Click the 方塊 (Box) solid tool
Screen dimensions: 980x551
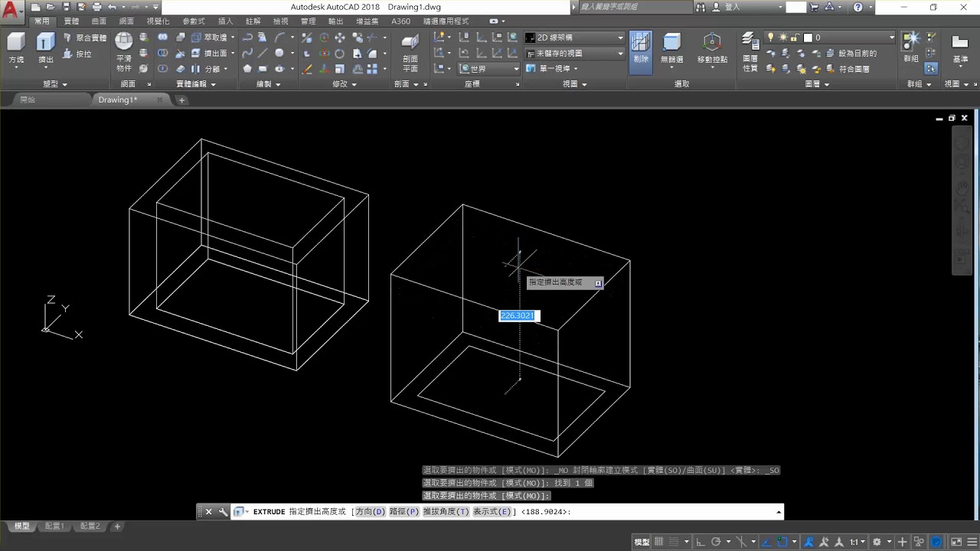(x=16, y=48)
